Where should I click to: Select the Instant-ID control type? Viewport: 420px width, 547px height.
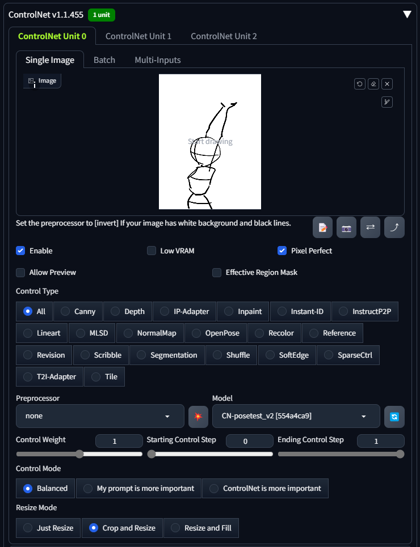300,311
